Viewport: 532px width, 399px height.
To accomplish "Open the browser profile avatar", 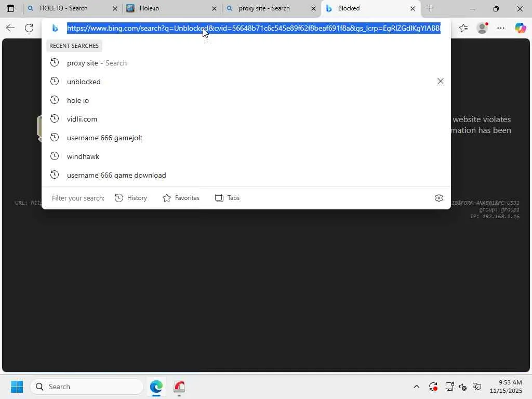I will [x=482, y=28].
